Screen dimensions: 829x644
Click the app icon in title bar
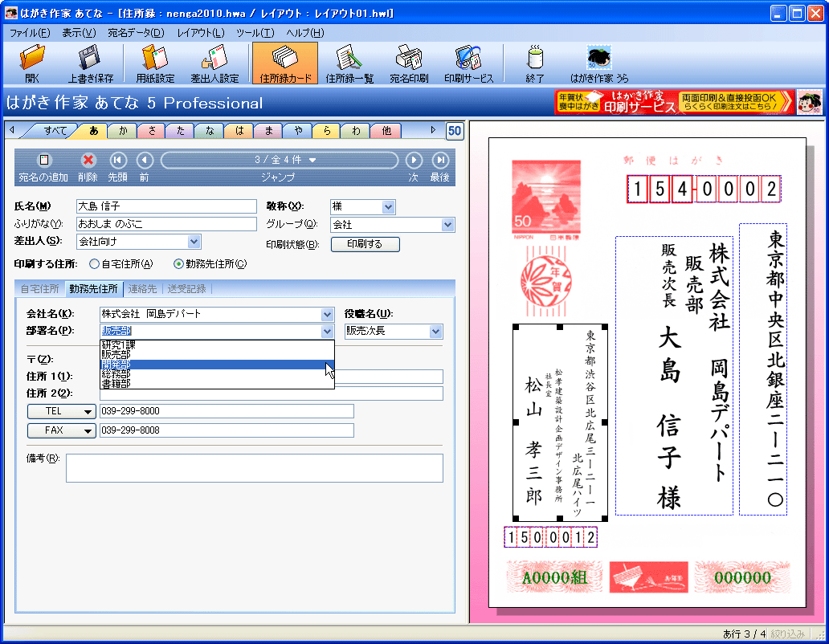coord(10,13)
